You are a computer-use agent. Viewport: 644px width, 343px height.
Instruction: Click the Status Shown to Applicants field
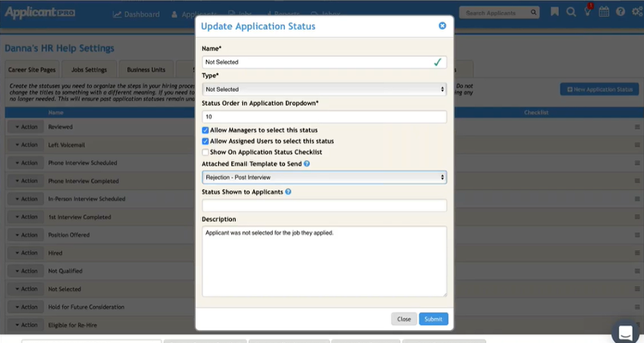click(324, 205)
